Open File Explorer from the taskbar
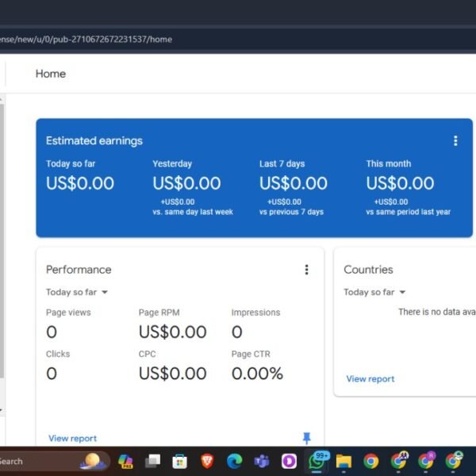The image size is (476, 476). pyautogui.click(x=344, y=462)
